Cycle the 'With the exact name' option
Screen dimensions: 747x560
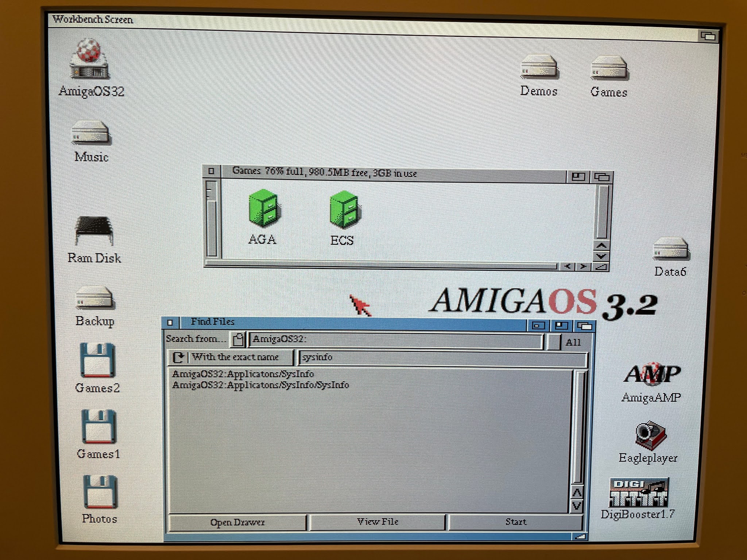coord(232,357)
